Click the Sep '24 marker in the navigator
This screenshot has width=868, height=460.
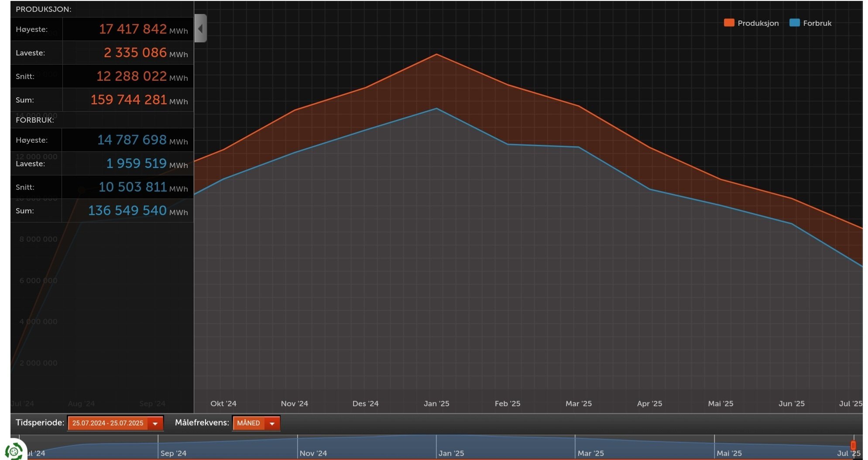point(173,453)
